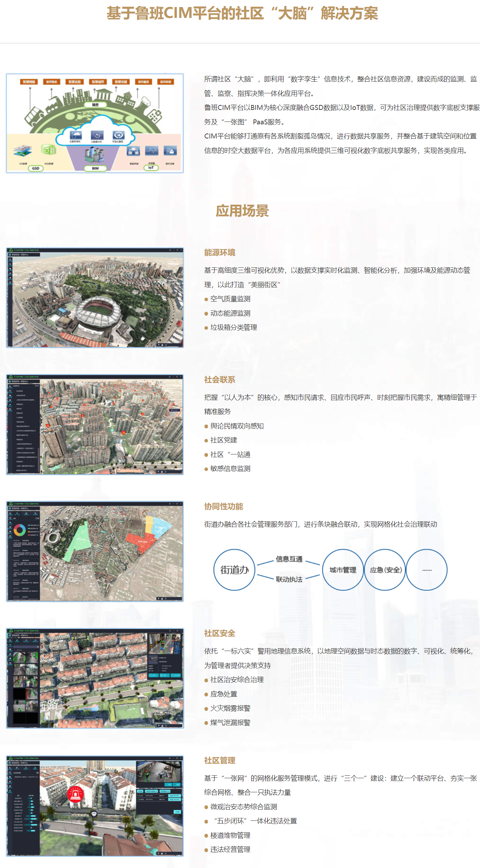Click the 社区“一站通 bullet item

tap(227, 454)
